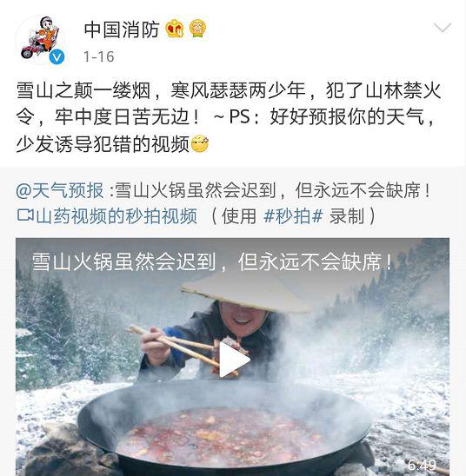Click the 录制 text in repost caption
This screenshot has width=466, height=476.
pos(347,216)
